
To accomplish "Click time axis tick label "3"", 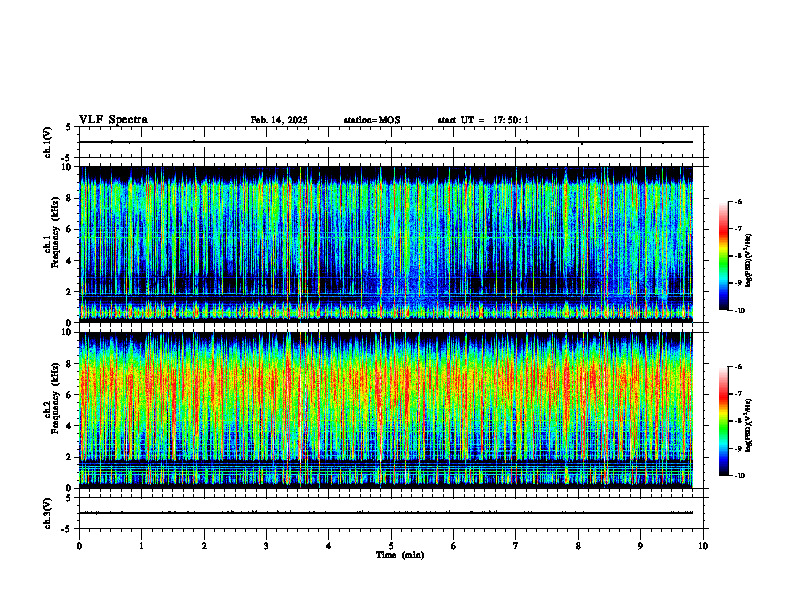I will pos(266,546).
